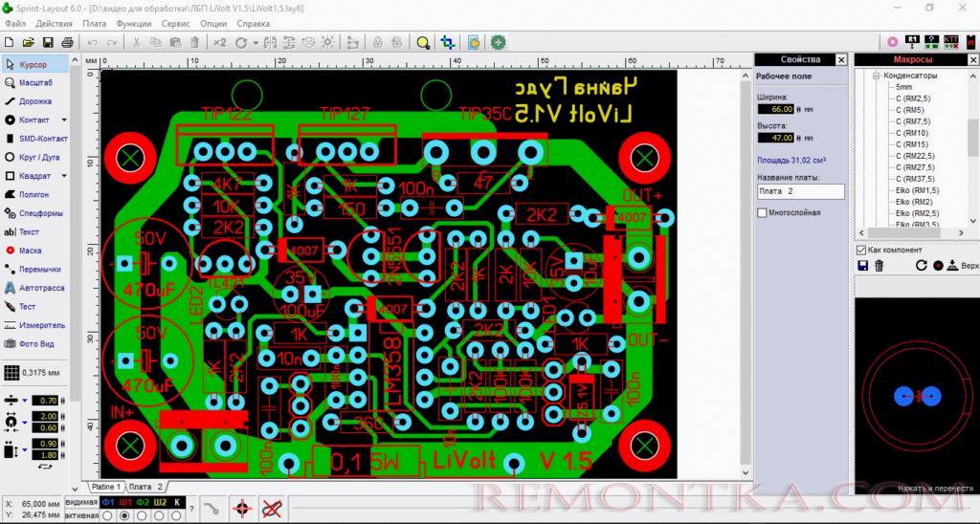Select the Дорожка track tool
980x524 pixels.
[x=35, y=101]
